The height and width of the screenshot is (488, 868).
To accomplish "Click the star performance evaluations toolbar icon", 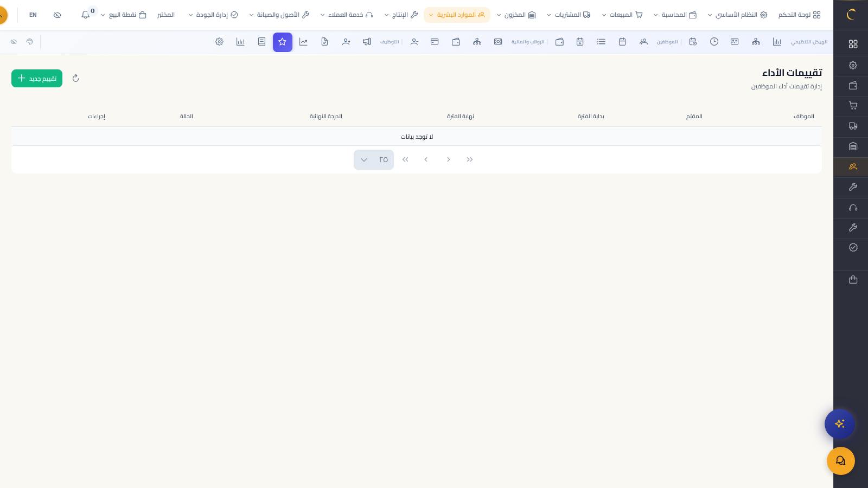I will tap(282, 42).
